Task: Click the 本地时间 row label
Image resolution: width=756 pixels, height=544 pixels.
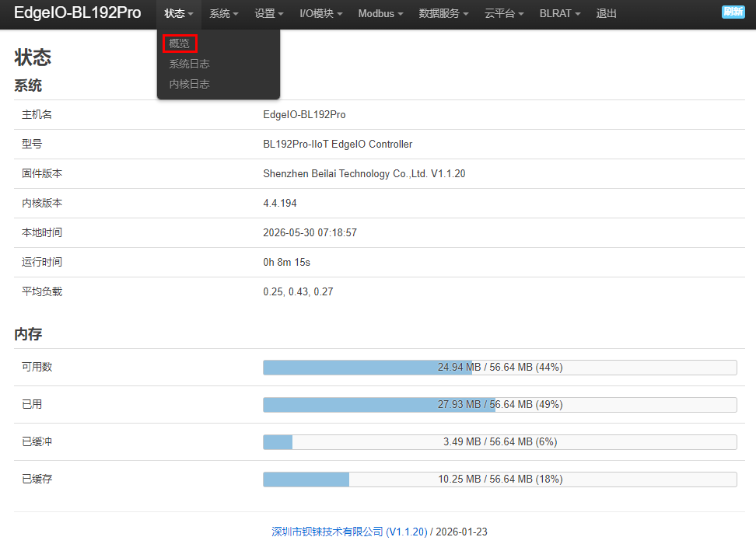Action: click(42, 232)
